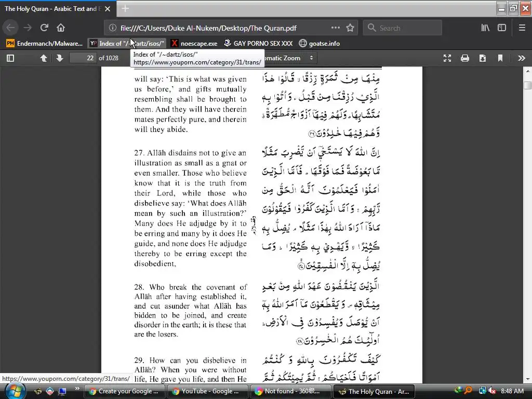Go to previous PDF page
Viewport: 532px width, 399px height.
[x=44, y=58]
